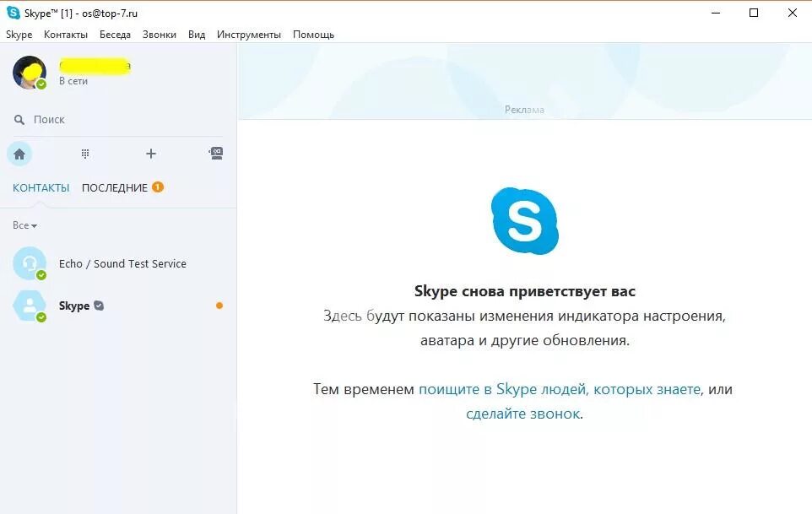Click the large Skype logo
The width and height of the screenshot is (812, 514).
pyautogui.click(x=524, y=221)
